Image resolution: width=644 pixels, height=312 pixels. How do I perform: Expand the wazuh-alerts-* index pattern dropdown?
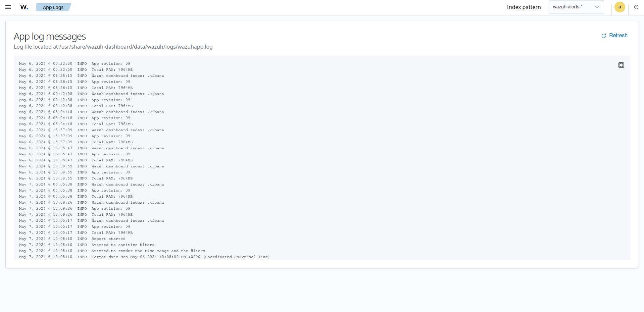(x=576, y=7)
